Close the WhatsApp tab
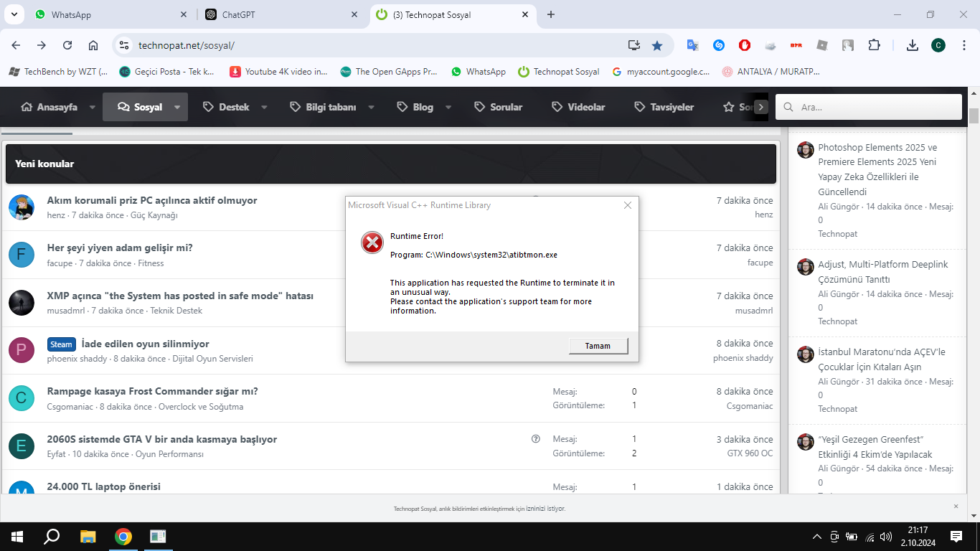The height and width of the screenshot is (551, 980). click(x=184, y=14)
